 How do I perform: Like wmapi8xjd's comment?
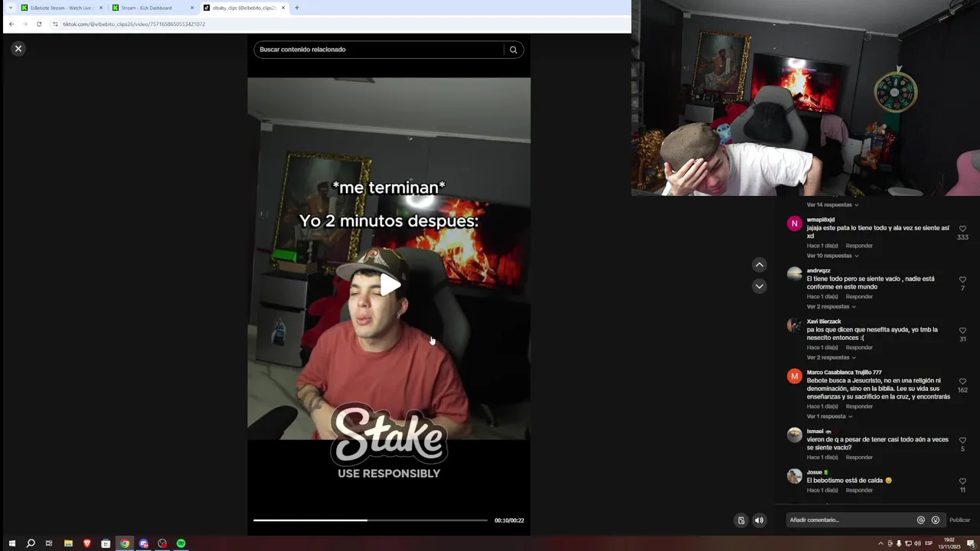tap(962, 229)
